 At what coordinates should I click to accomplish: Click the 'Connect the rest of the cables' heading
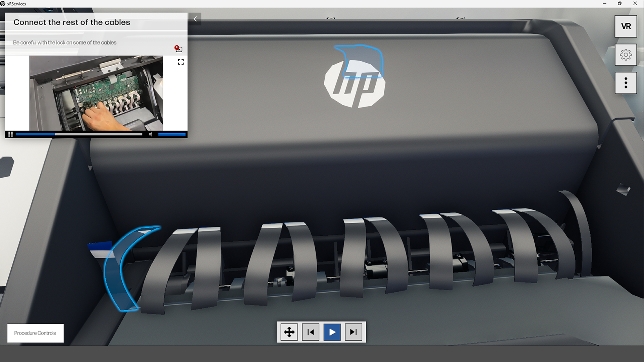click(x=72, y=22)
